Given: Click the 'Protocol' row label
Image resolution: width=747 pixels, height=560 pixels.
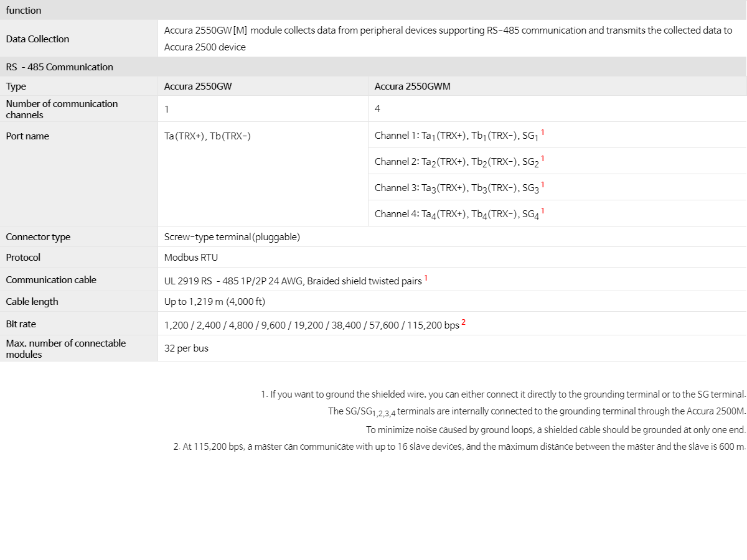Looking at the screenshot, I should coord(23,257).
